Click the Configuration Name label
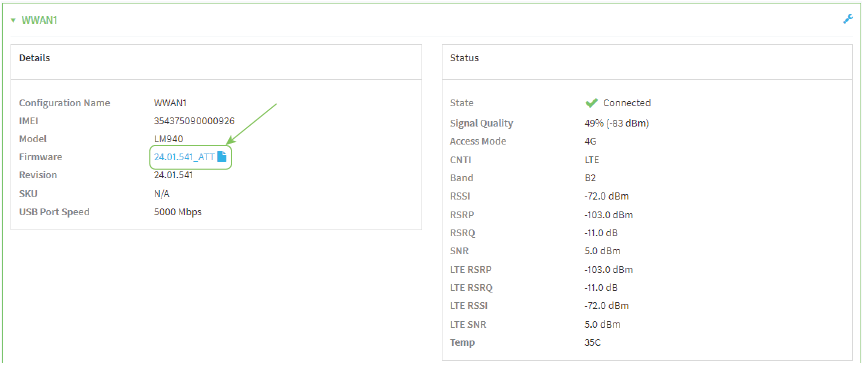This screenshot has height=366, width=864. 64,103
